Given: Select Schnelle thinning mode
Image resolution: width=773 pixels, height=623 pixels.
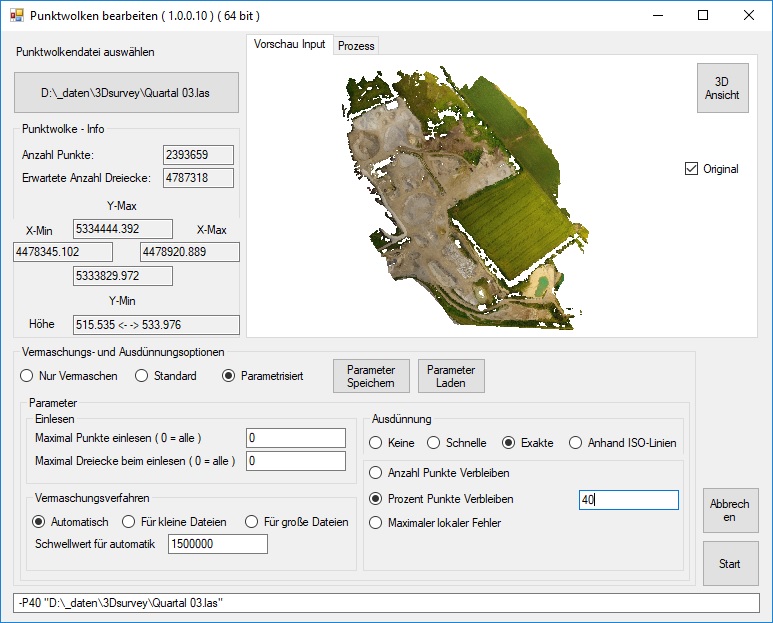Looking at the screenshot, I should tap(434, 443).
